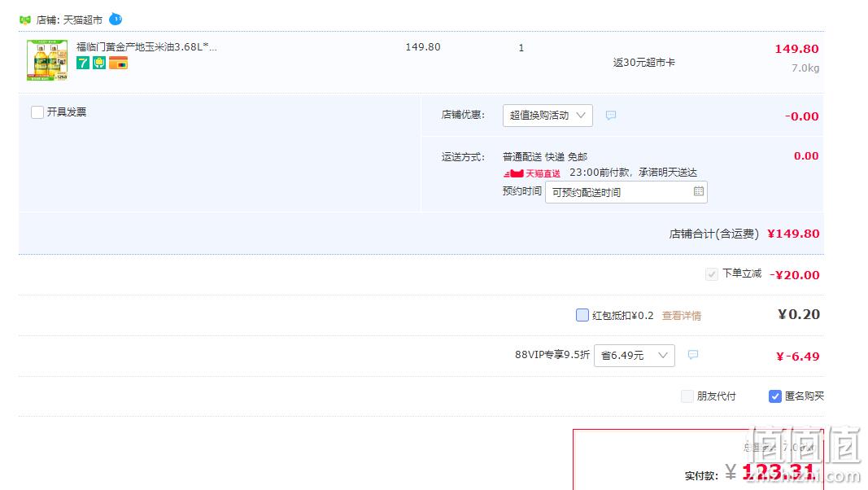Click the 返30元超市卡 promotion text
Viewport: 868px width, 490px height.
(x=643, y=63)
